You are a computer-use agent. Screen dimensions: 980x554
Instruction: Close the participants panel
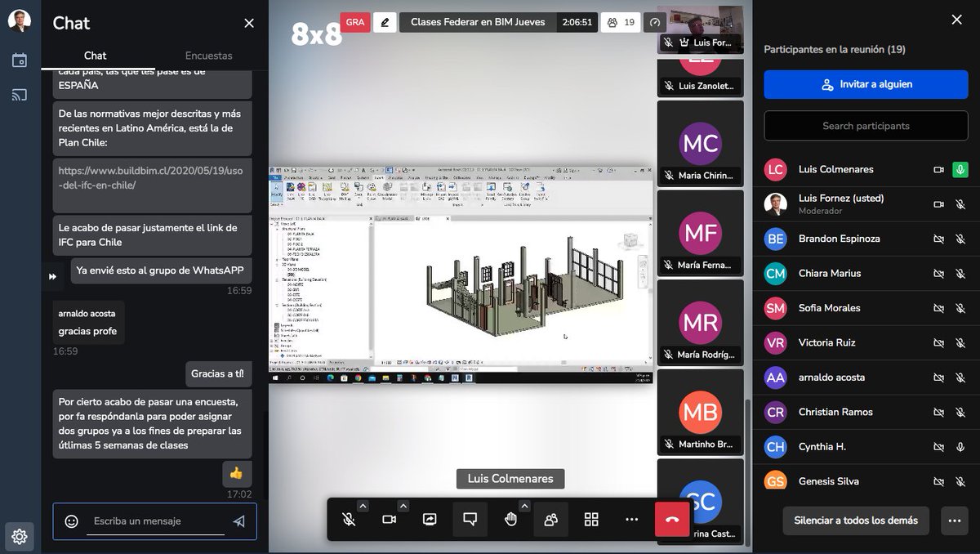pyautogui.click(x=956, y=20)
